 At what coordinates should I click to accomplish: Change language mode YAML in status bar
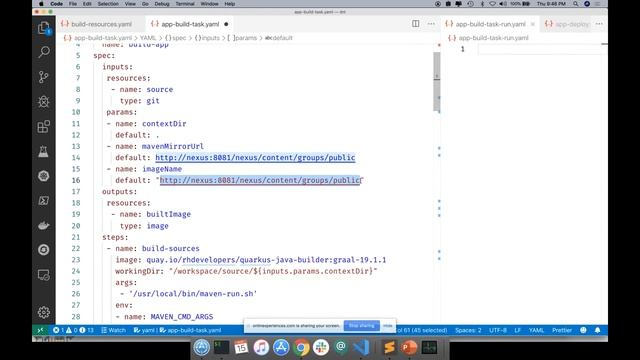(536, 330)
